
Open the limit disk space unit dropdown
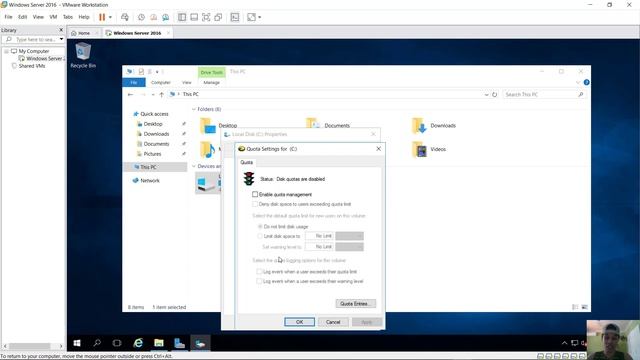349,236
